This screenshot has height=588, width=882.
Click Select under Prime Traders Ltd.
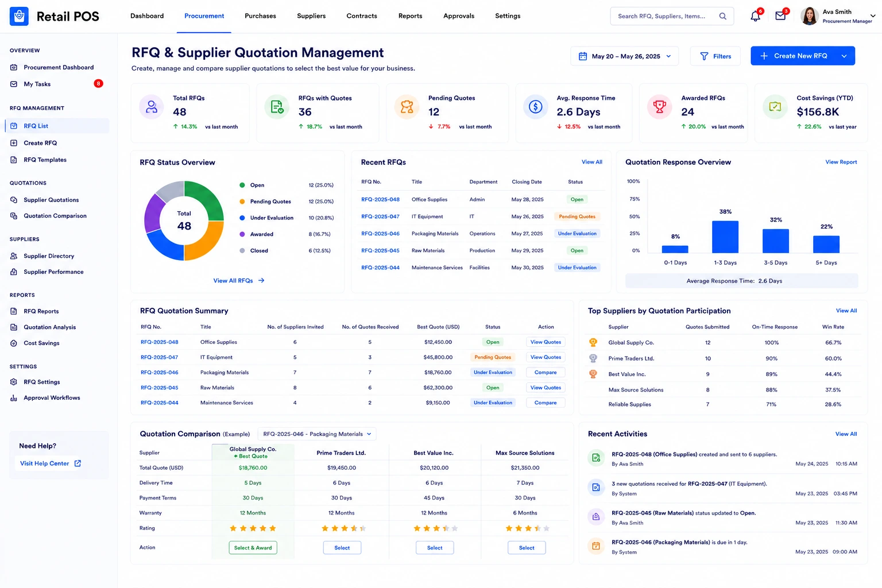(x=342, y=548)
